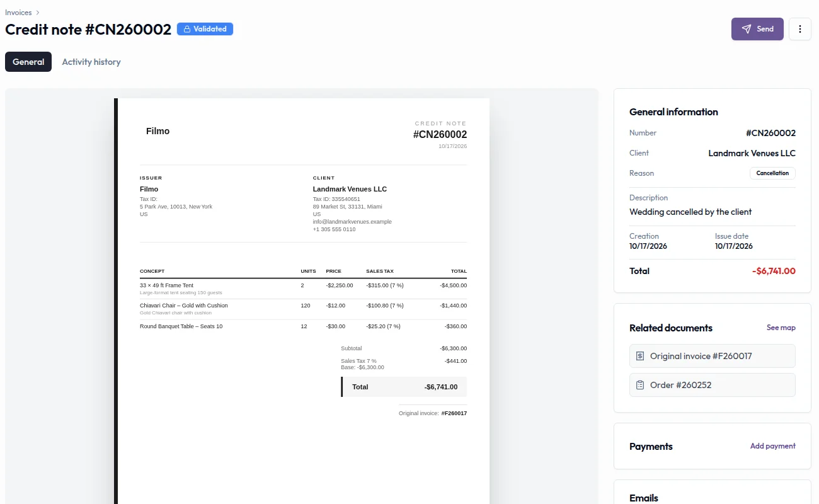Send the credit note
Screen dimensions: 819x504
(757, 29)
